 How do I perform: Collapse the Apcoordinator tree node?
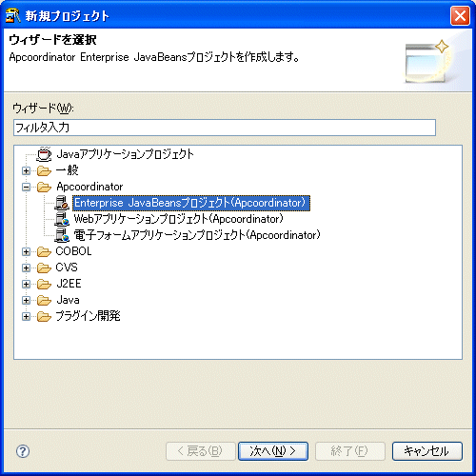(x=27, y=188)
